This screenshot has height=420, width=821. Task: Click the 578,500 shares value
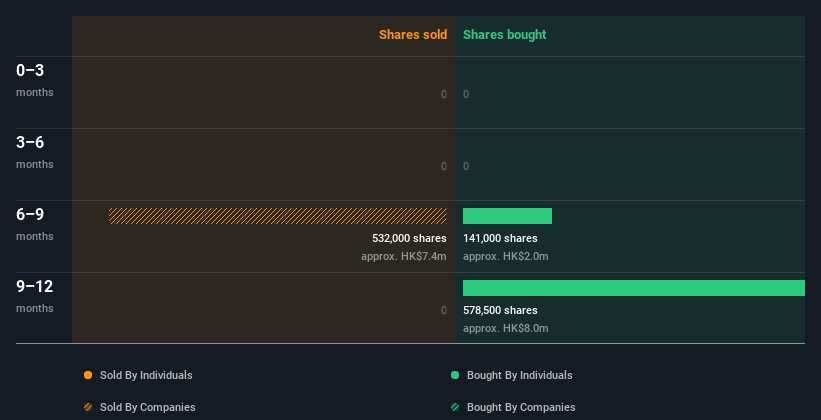(500, 310)
